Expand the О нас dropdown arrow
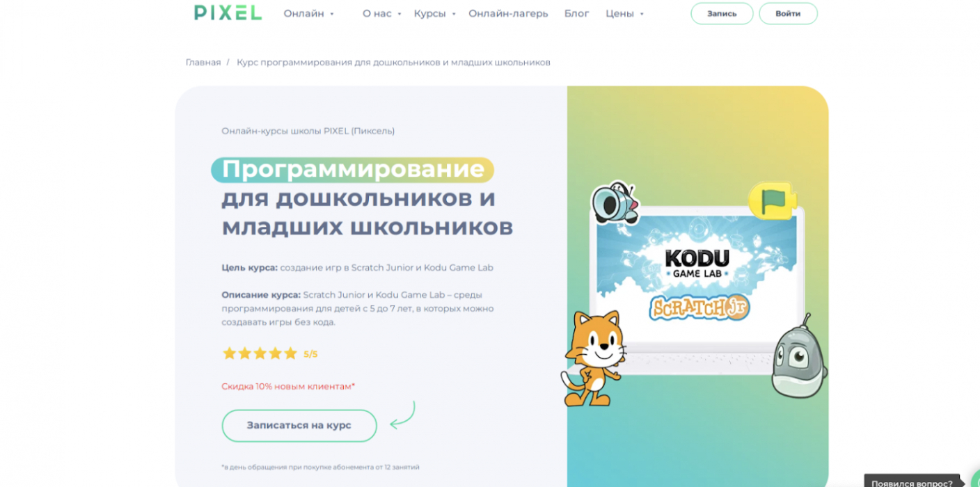Image resolution: width=980 pixels, height=487 pixels. (400, 14)
